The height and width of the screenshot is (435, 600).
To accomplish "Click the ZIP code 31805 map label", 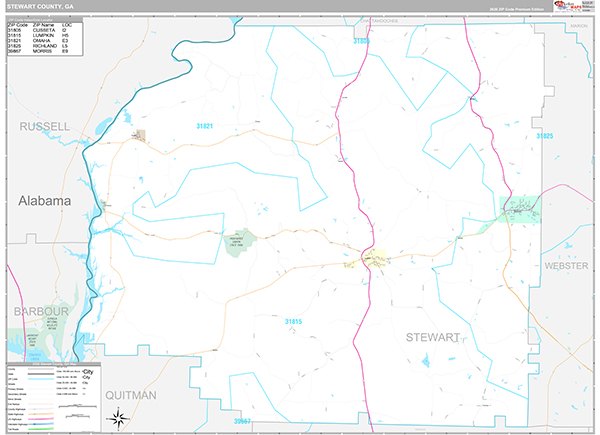I will point(362,41).
